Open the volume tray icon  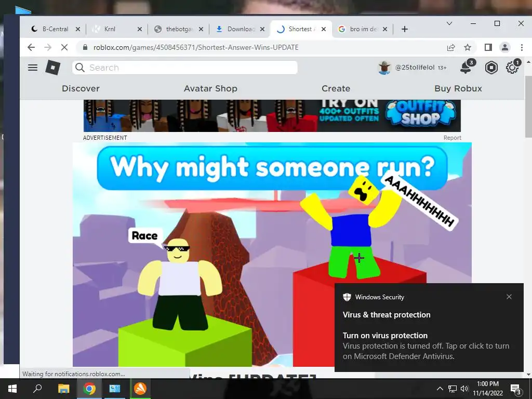pos(464,389)
